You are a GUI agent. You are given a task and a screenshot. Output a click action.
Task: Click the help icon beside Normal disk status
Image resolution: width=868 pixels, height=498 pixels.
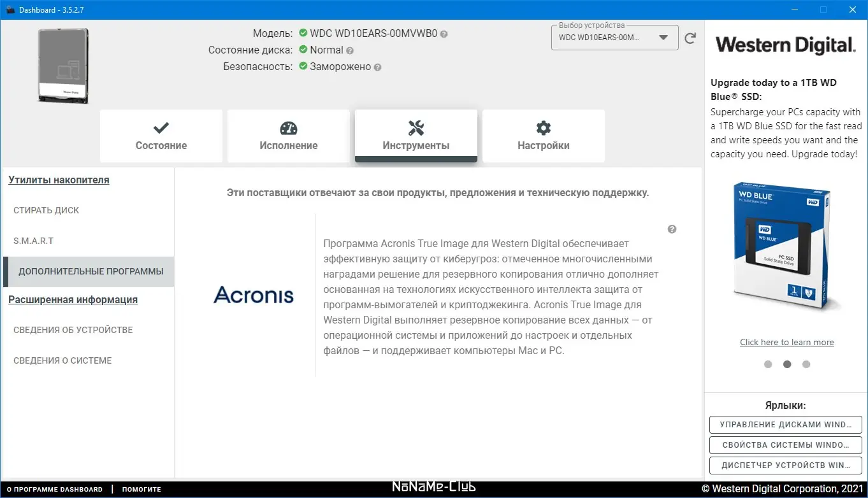tap(350, 50)
